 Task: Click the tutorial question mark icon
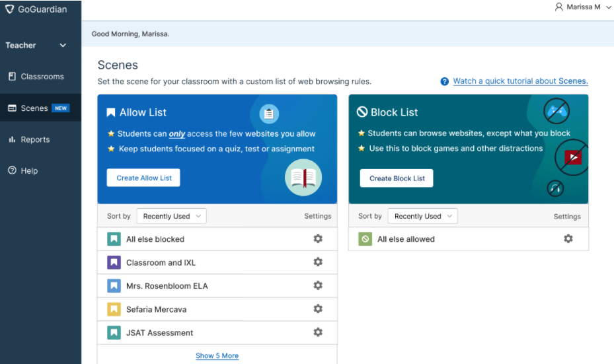coord(444,81)
